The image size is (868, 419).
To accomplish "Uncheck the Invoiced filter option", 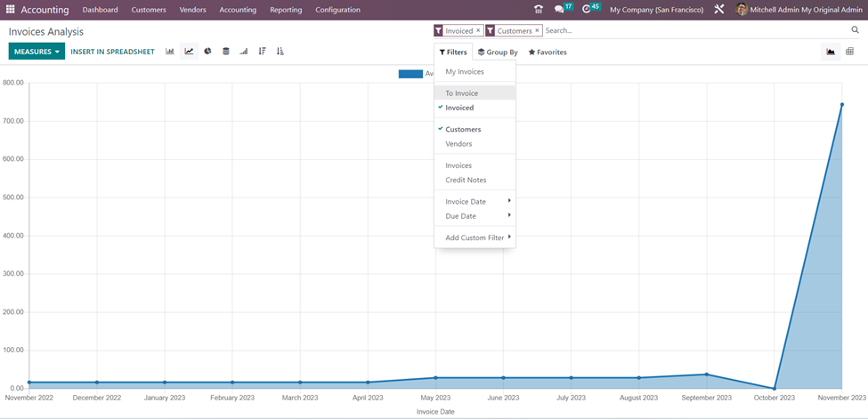I will [x=459, y=108].
